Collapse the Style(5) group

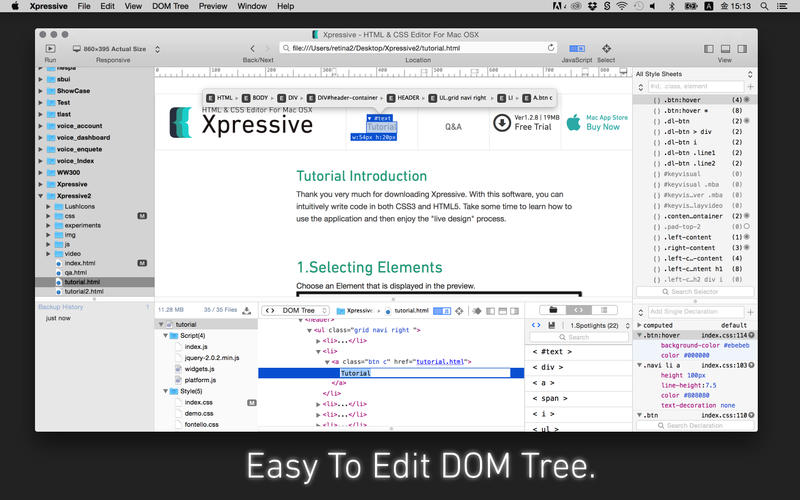pos(166,391)
